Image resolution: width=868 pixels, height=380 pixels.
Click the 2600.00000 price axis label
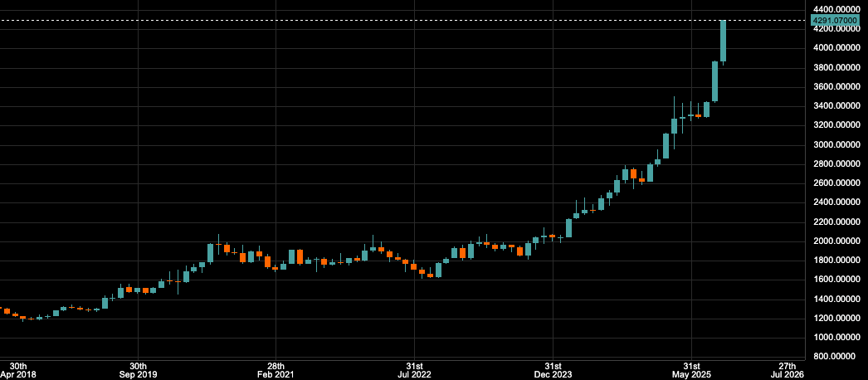click(x=837, y=183)
